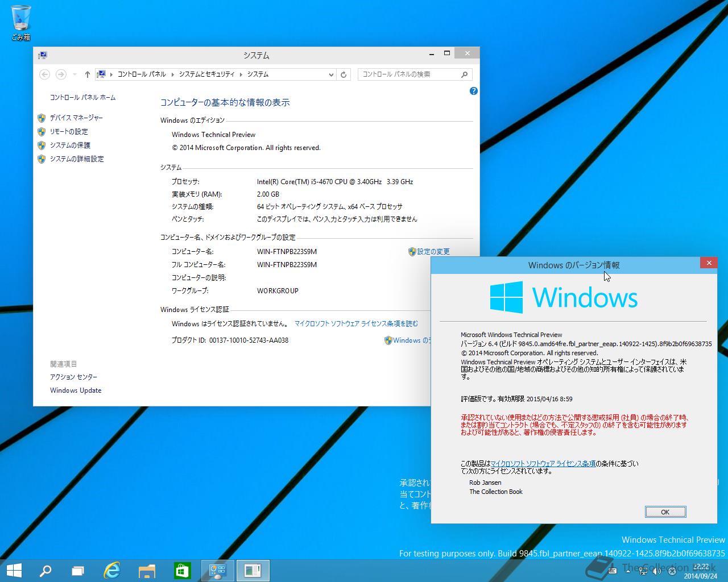This screenshot has height=582, width=728.
Task: Click the partially hidden Windows activation link
Action: pyautogui.click(x=412, y=340)
